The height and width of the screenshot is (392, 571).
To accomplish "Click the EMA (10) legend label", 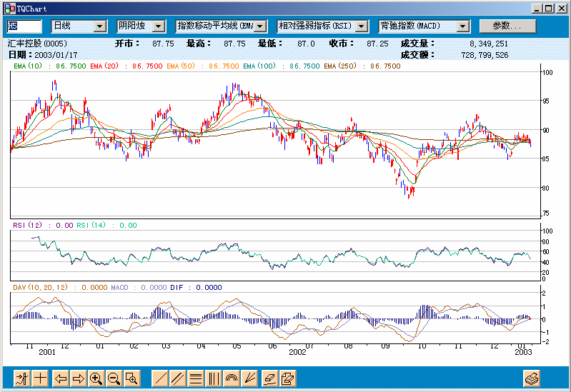I will tap(28, 66).
